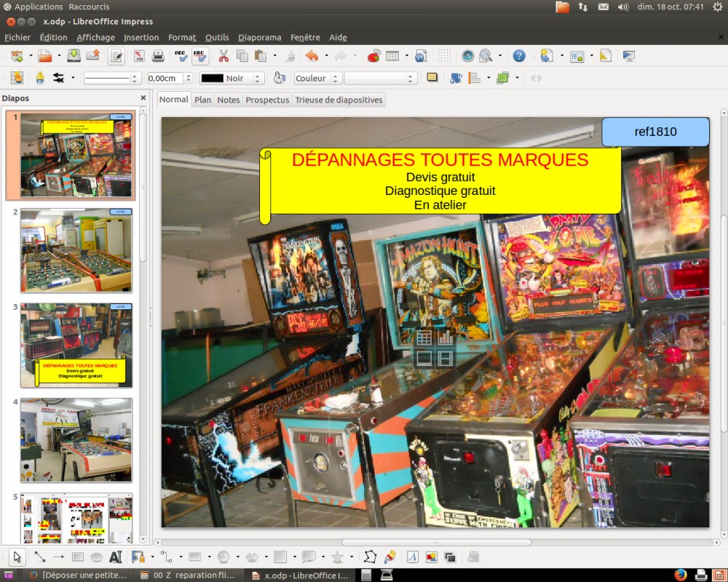Click the Save document icon
The height and width of the screenshot is (582, 728).
tap(74, 56)
